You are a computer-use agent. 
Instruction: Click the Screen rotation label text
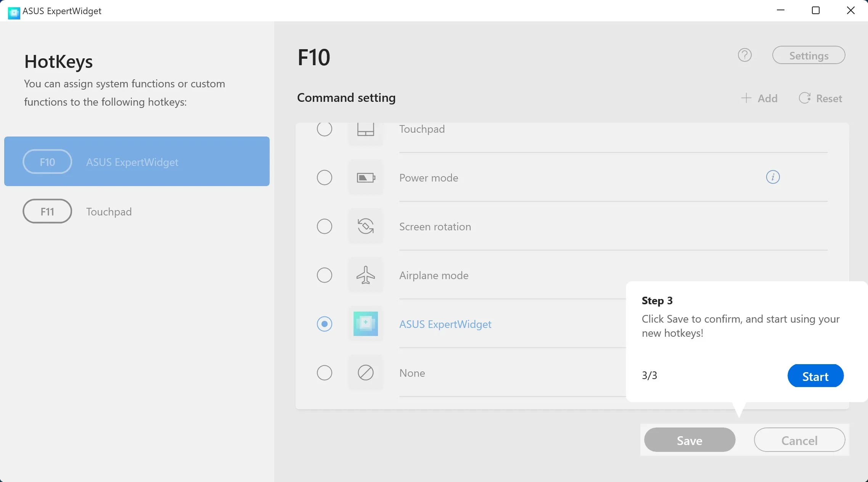pyautogui.click(x=435, y=227)
